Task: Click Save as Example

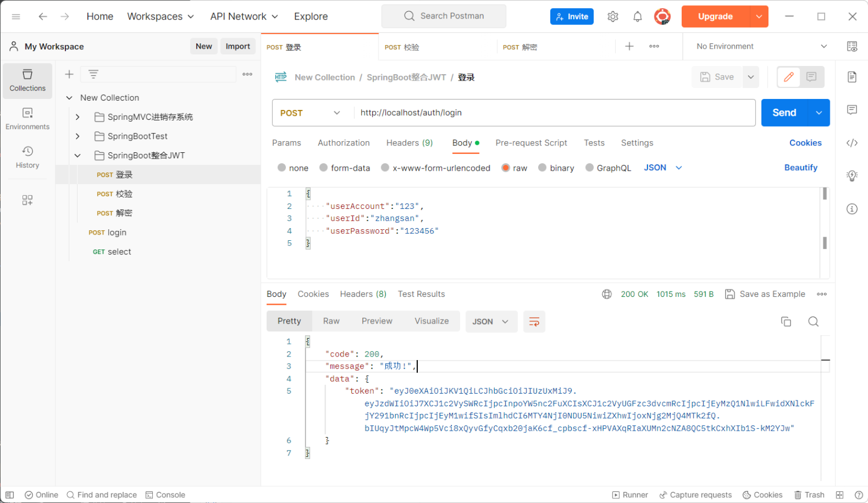Action: coord(765,294)
